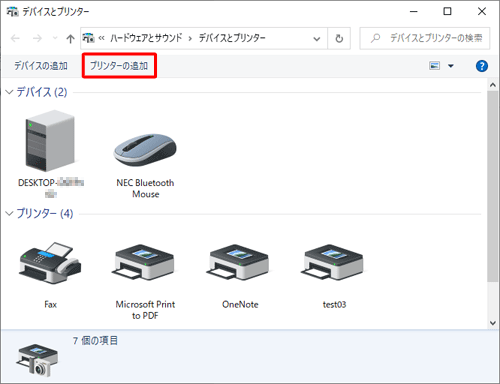
Task: Click the forward navigation arrow
Action: coord(37,39)
